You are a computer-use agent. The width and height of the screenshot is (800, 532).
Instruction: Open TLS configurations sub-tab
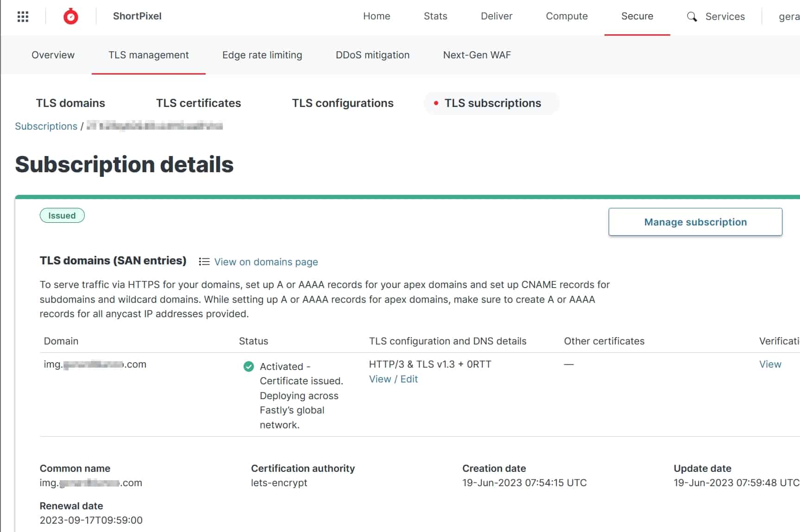pyautogui.click(x=342, y=103)
